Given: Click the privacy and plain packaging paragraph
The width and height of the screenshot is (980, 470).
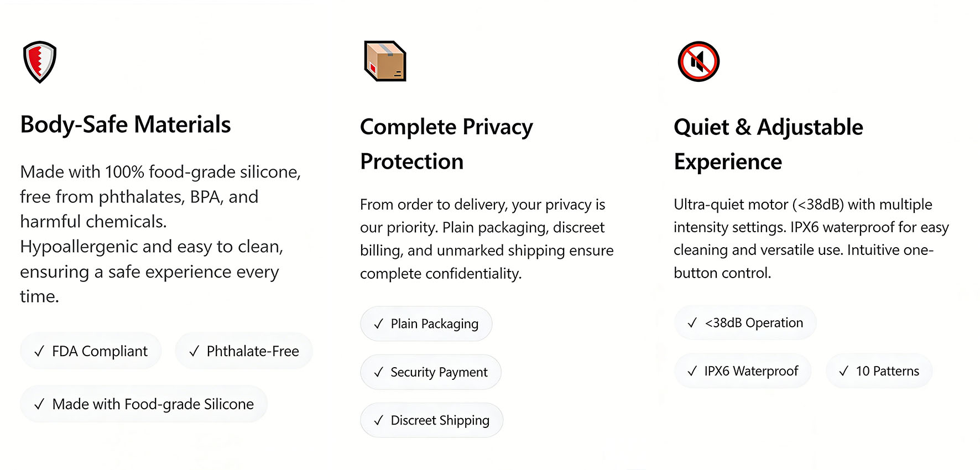Looking at the screenshot, I should tap(487, 239).
